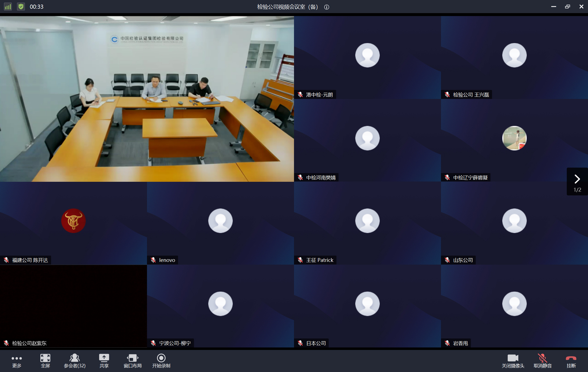Viewport: 588px width, 372px height.
Task: Click the 港中检-元朗 name label
Action: pyautogui.click(x=319, y=95)
